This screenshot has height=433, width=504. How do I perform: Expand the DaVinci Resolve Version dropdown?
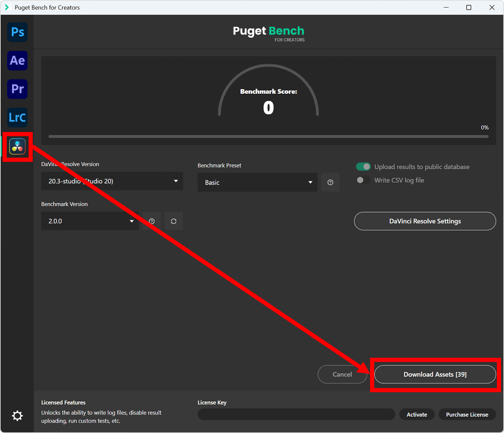[x=112, y=181]
